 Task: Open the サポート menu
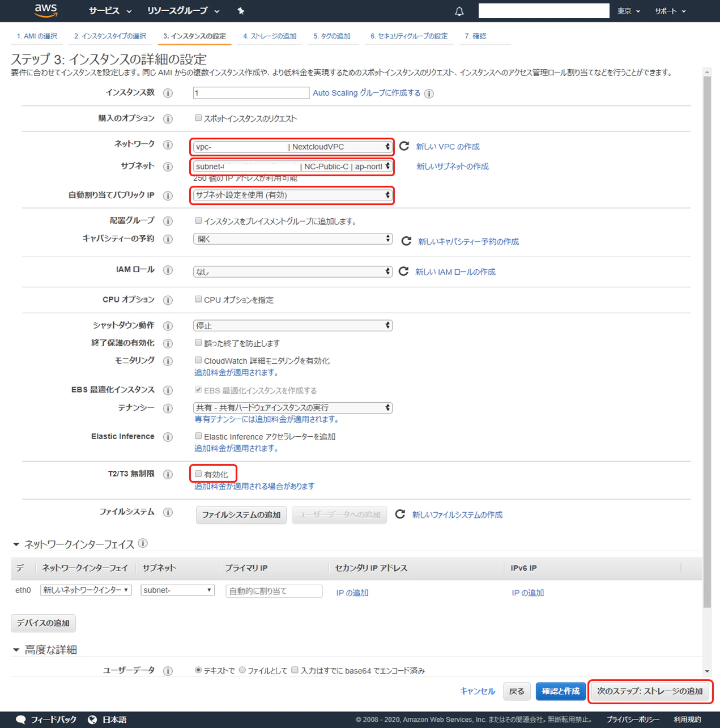click(670, 11)
